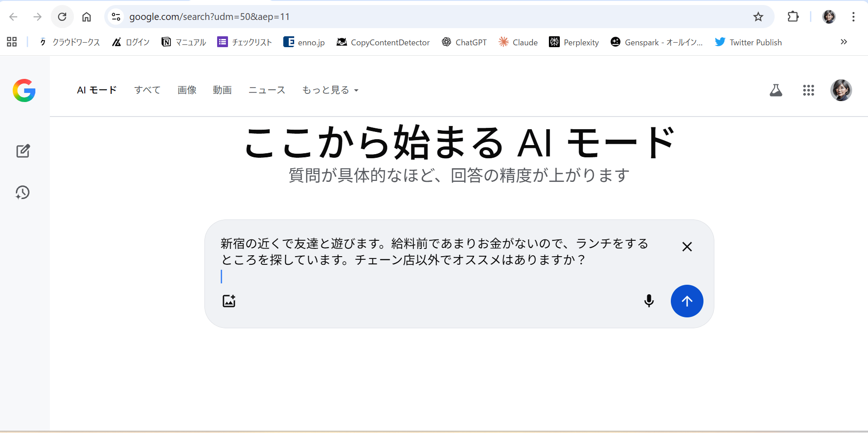Switch to the ニュース tab
The image size is (868, 433).
[x=267, y=90]
